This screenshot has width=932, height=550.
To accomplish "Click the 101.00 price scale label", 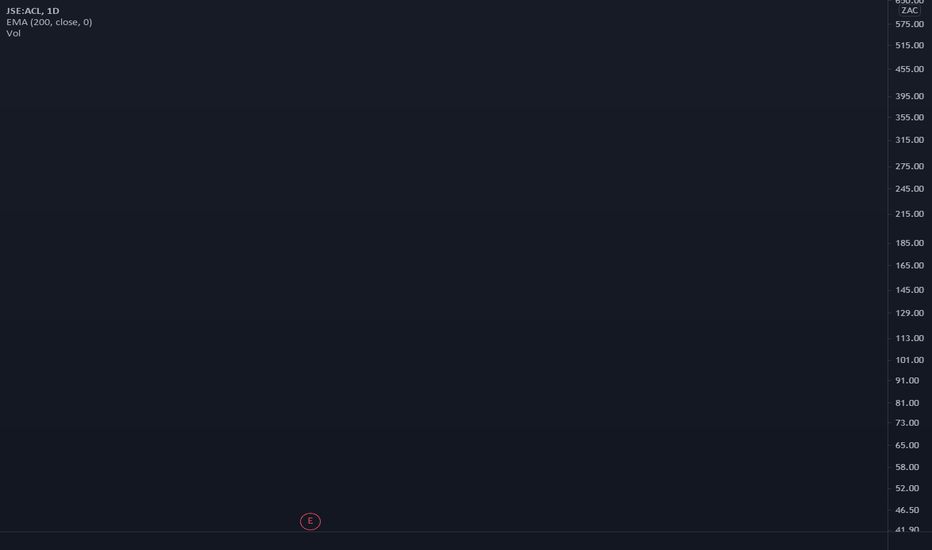I will [x=909, y=360].
